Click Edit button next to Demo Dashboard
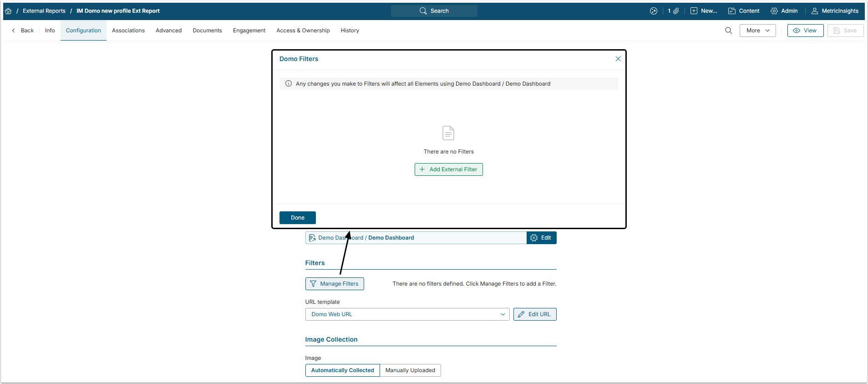 [x=542, y=238]
